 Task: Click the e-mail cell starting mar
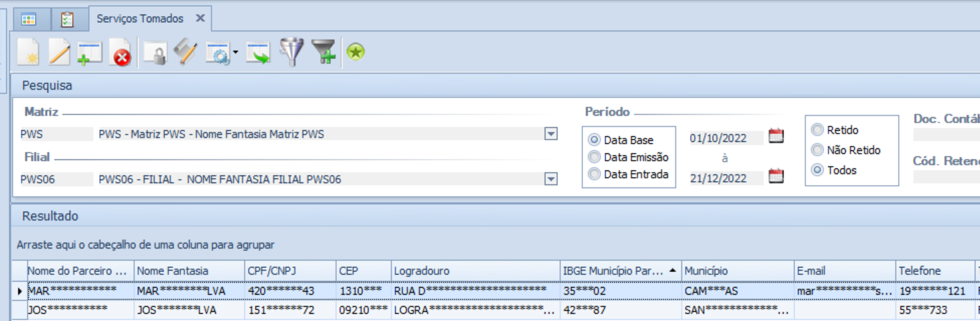point(845,291)
